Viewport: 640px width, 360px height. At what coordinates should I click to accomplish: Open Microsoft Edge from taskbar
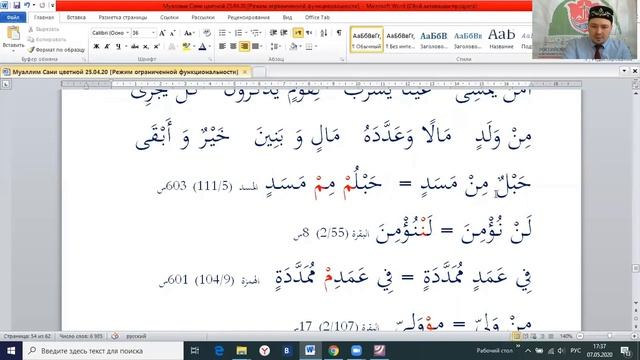(219, 351)
